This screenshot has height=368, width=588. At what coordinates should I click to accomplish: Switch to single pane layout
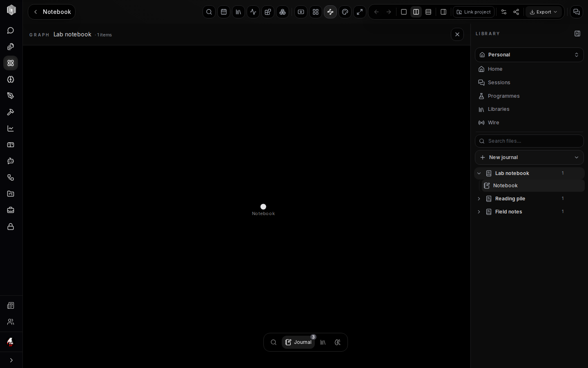pos(404,12)
